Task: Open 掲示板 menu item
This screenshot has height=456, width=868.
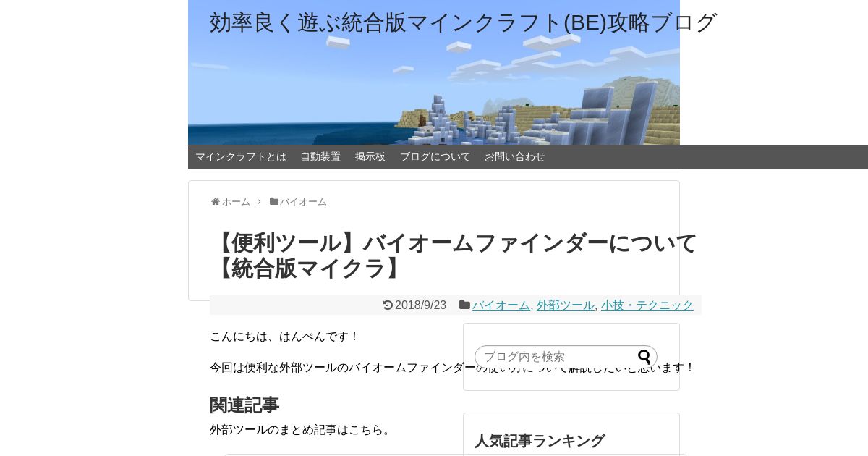Action: pyautogui.click(x=370, y=157)
